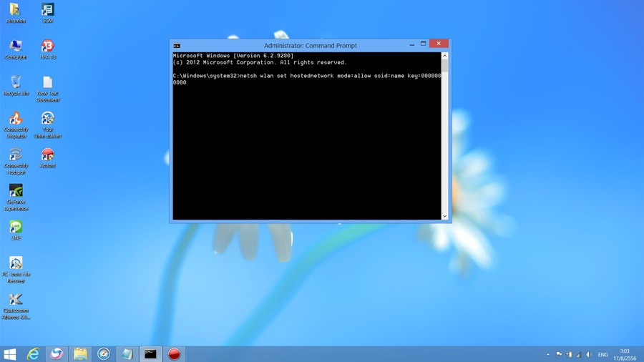Switch to Command Prompt taskbar button
This screenshot has height=362, width=644.
[150, 354]
